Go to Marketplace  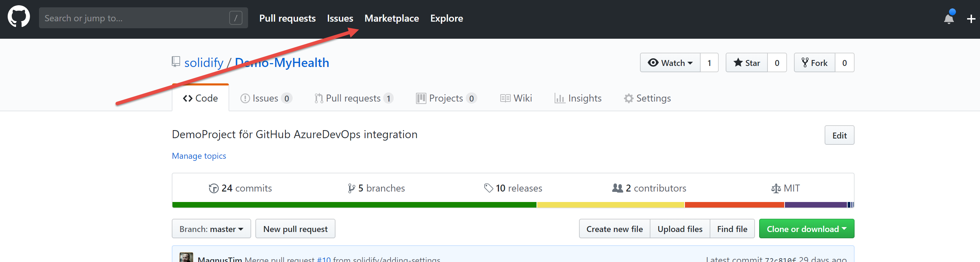[392, 18]
